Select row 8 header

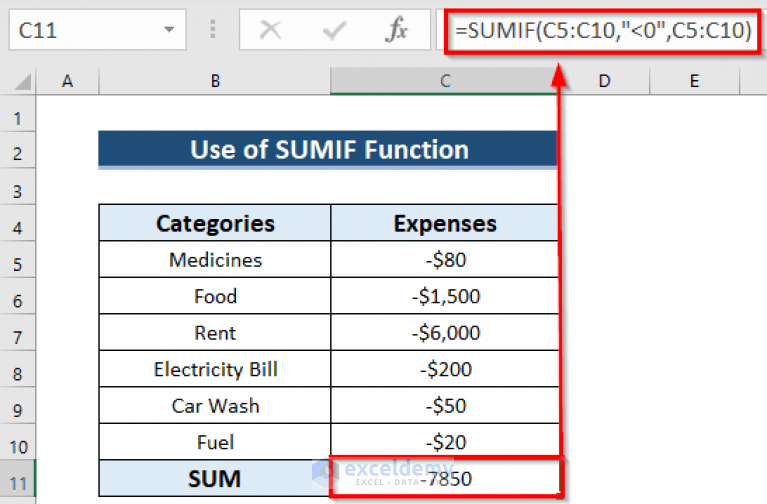tap(18, 369)
